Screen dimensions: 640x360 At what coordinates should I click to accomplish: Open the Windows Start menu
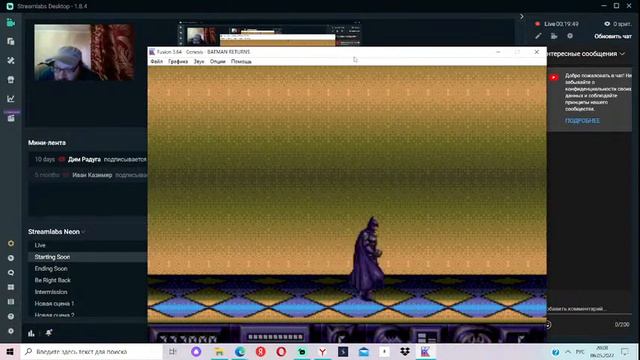(10, 351)
